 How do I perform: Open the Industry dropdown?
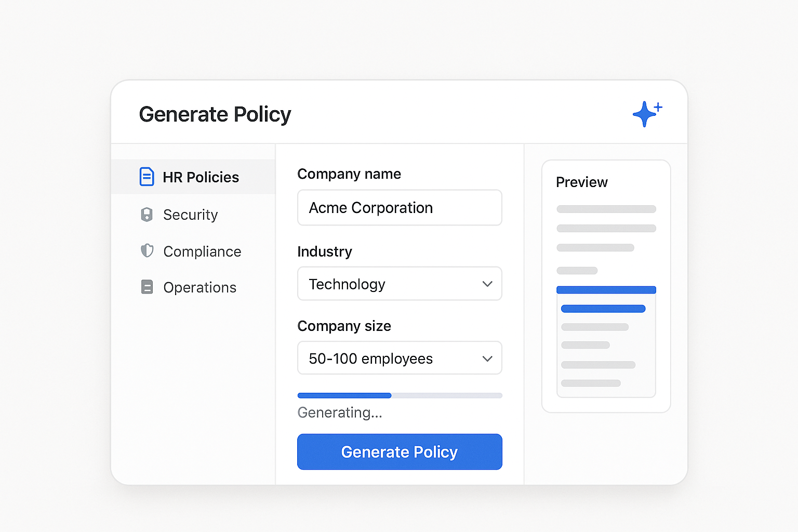(399, 284)
